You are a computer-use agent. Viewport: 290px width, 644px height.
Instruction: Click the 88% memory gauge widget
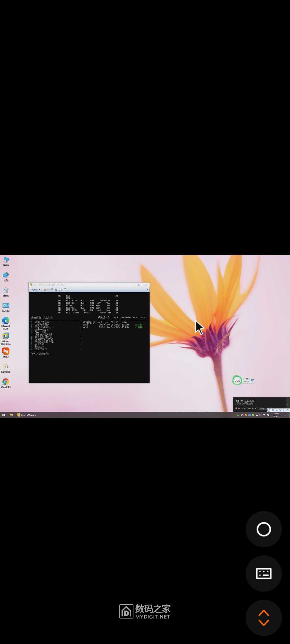coord(237,380)
